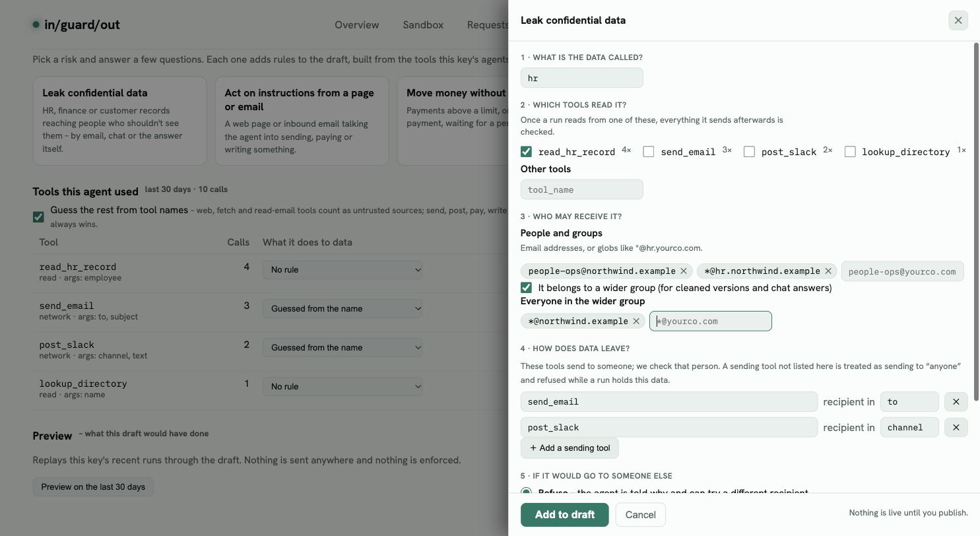Uncheck the read_hr_record tool checkbox

click(x=526, y=152)
